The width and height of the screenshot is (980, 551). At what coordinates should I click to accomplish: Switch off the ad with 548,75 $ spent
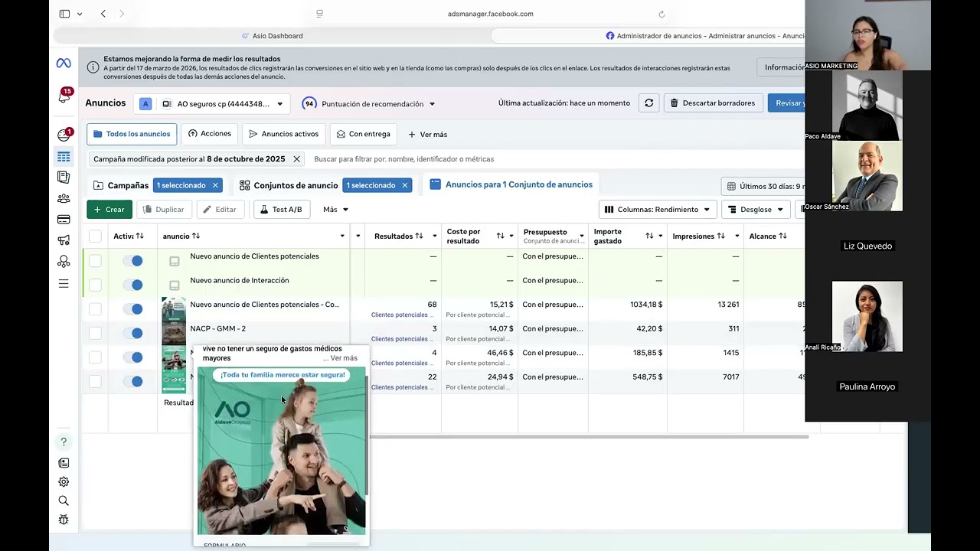click(x=132, y=381)
